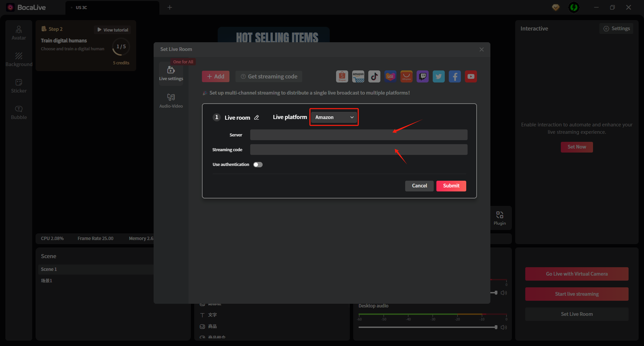Viewport: 644px width, 346px height.
Task: Select the Facebook platform icon
Action: pos(454,76)
